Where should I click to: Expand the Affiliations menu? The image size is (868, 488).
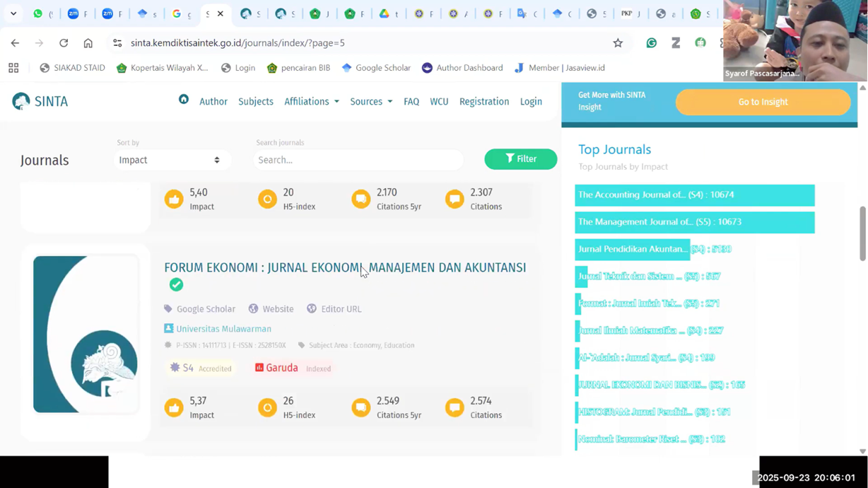pos(312,101)
